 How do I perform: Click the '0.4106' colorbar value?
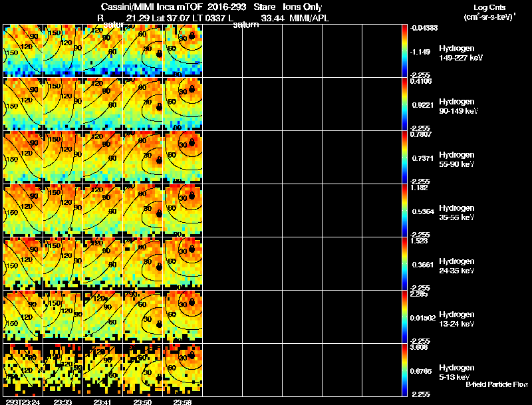(x=421, y=81)
